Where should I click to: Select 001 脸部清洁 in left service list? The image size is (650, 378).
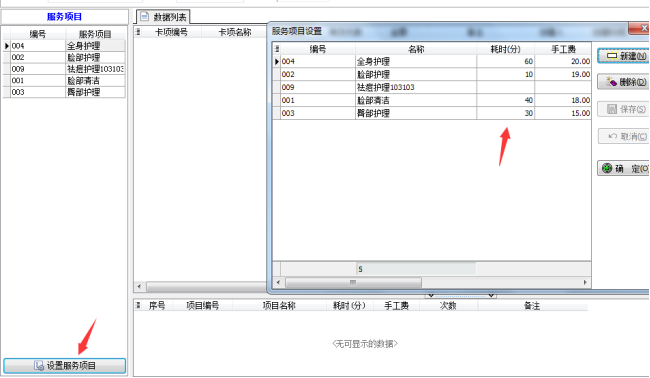pos(64,80)
